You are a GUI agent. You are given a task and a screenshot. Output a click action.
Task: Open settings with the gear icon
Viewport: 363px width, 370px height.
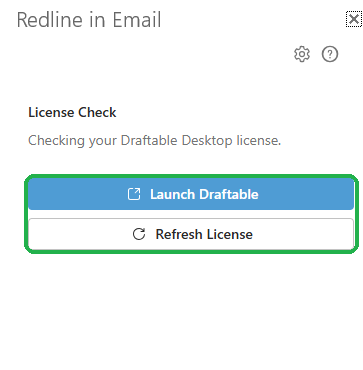tap(302, 54)
